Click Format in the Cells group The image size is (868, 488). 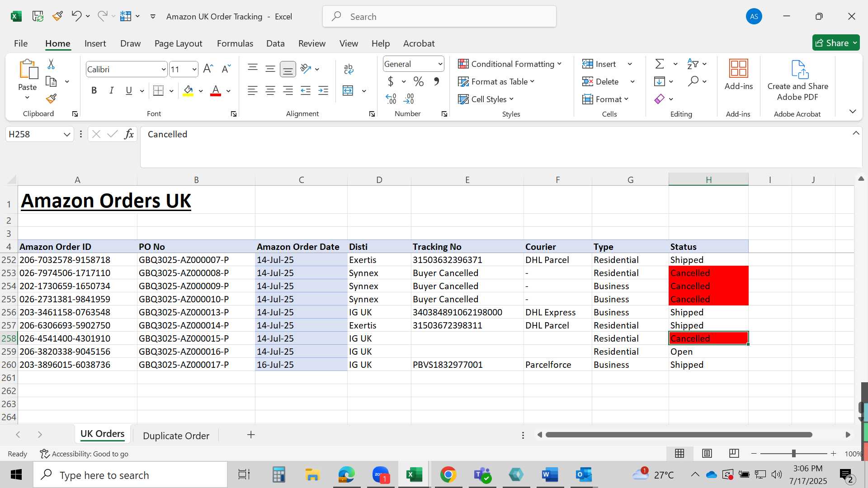606,99
